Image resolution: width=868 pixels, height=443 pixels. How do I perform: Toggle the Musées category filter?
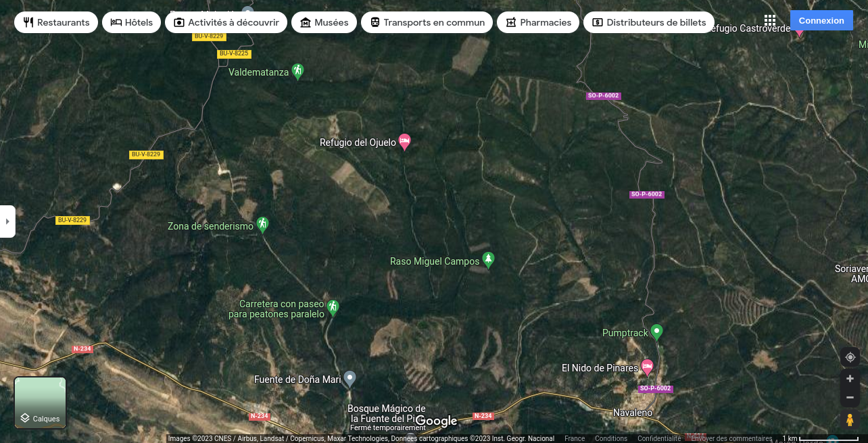(x=323, y=22)
